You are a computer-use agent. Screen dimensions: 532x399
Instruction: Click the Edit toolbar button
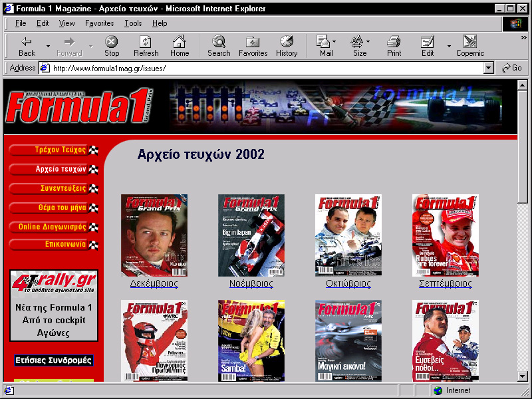click(428, 46)
